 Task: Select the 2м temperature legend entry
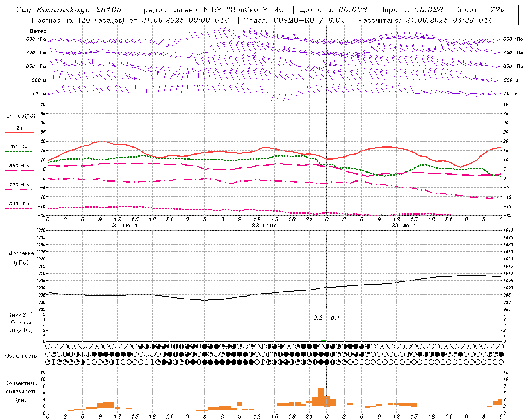click(x=19, y=128)
